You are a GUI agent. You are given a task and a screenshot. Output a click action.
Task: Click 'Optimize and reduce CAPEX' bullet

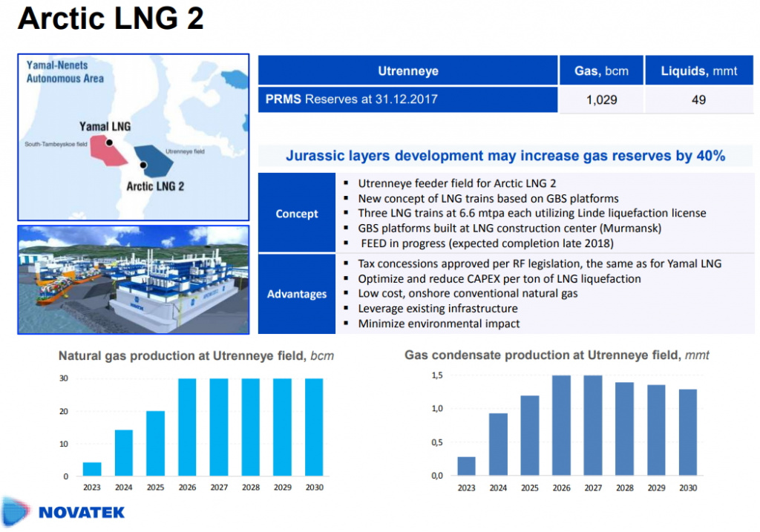(499, 278)
